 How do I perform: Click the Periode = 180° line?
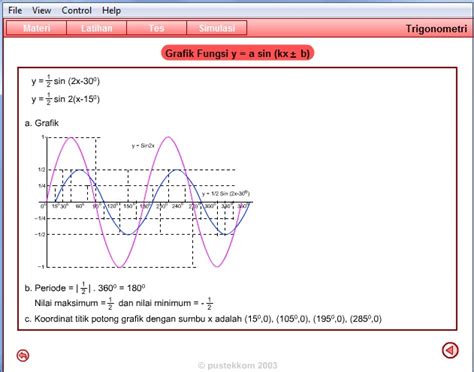pyautogui.click(x=85, y=288)
